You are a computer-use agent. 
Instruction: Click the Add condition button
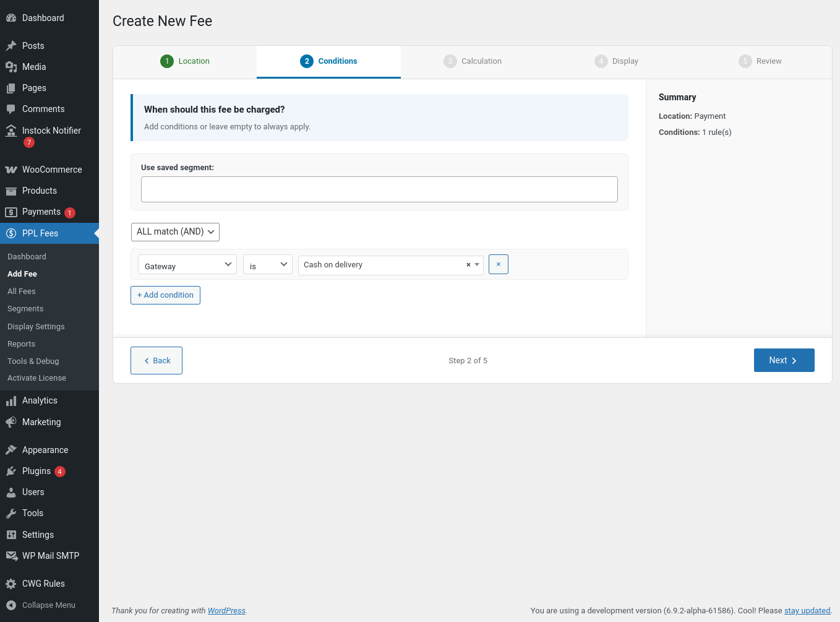click(x=165, y=295)
